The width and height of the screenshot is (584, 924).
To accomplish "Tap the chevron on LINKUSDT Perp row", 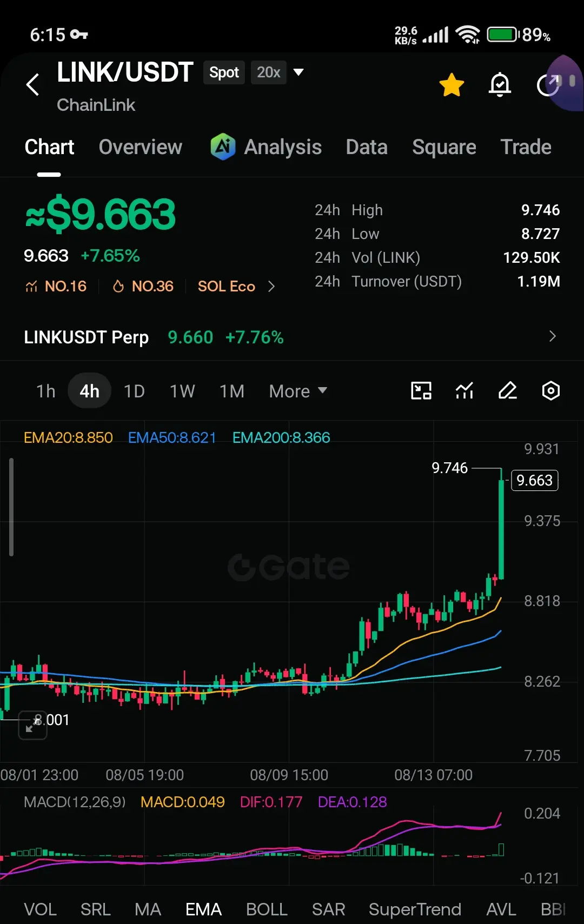I will 552,336.
